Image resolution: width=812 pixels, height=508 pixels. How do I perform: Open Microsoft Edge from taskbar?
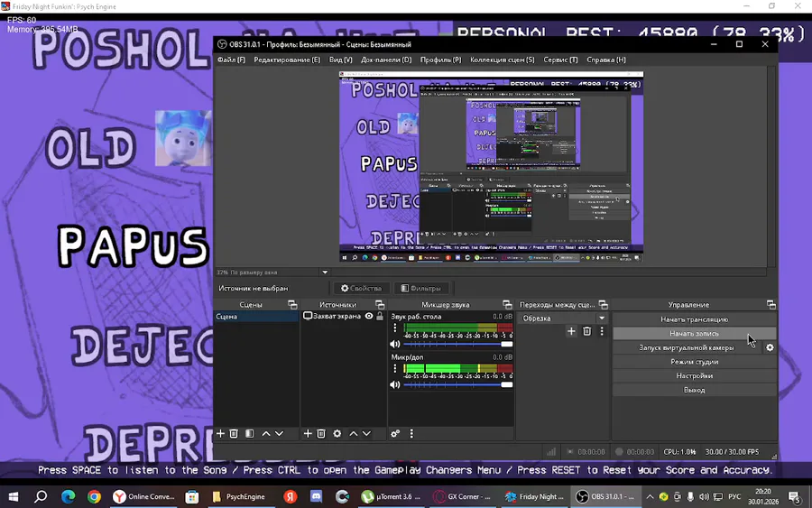click(68, 496)
